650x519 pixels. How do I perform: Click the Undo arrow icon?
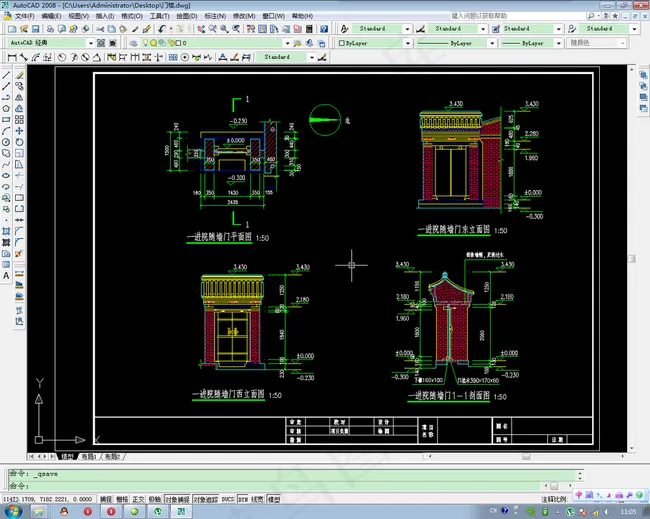click(x=161, y=29)
